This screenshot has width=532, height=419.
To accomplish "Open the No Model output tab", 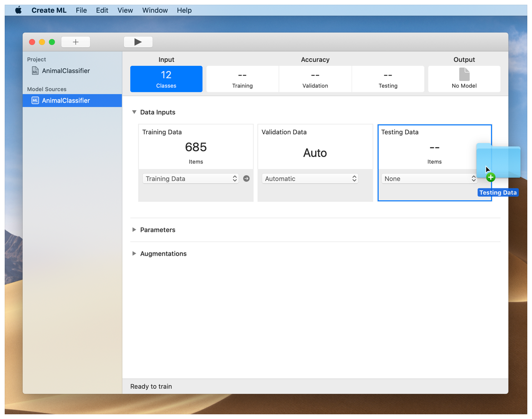I will tap(464, 79).
